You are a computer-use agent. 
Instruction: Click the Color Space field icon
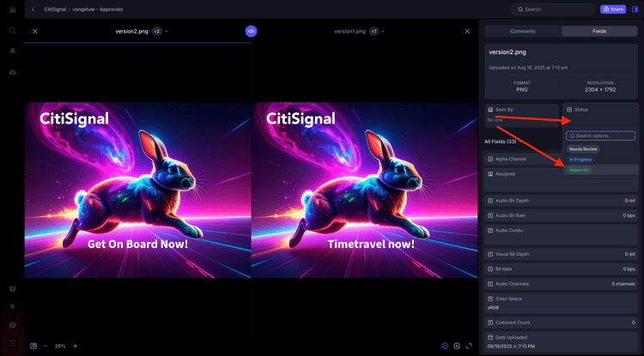pos(490,299)
